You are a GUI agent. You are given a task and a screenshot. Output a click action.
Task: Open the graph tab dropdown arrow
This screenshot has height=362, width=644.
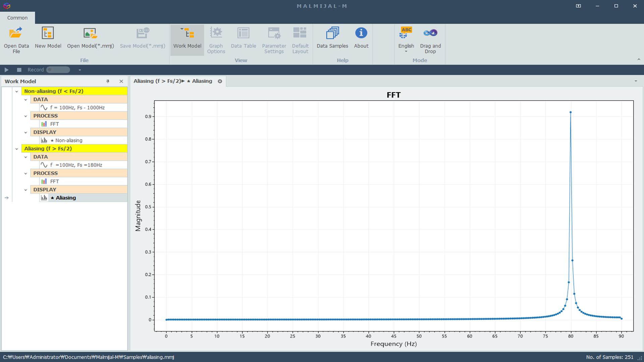(x=636, y=81)
